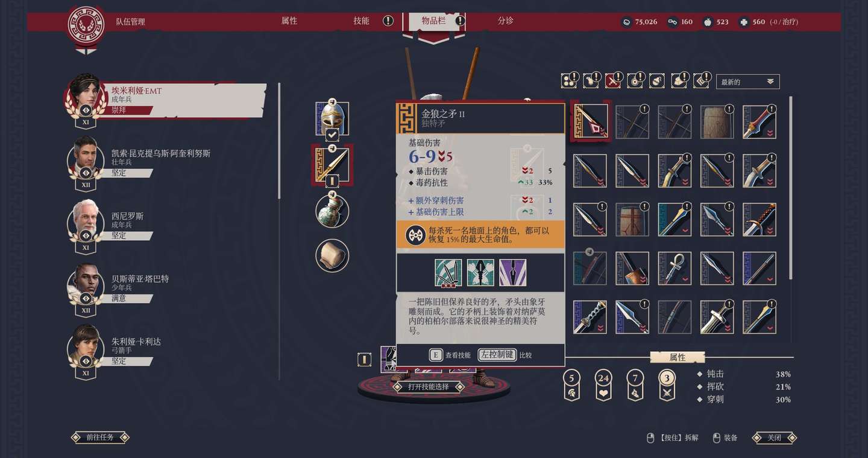Click the inventory grid scrollbar
The height and width of the screenshot is (458, 868).
point(791,187)
